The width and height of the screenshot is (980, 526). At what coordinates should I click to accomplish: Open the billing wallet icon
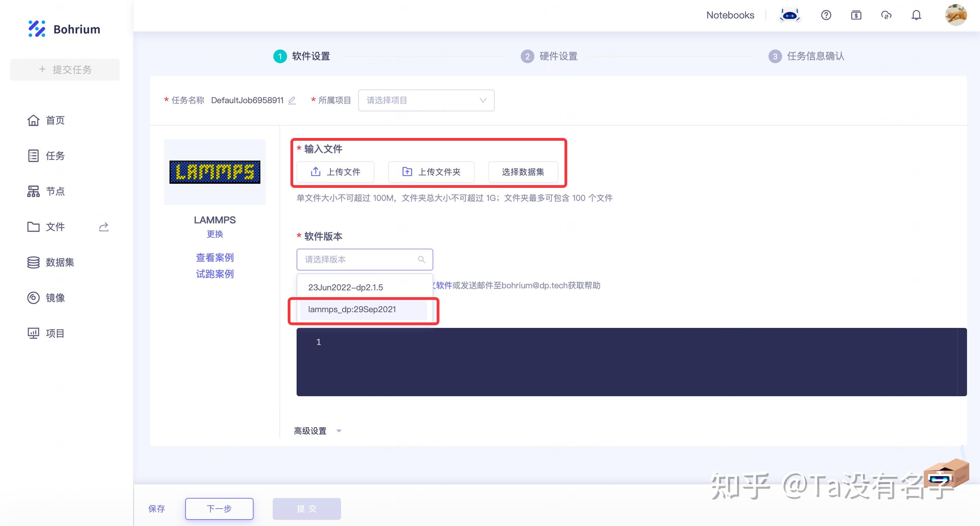[856, 15]
